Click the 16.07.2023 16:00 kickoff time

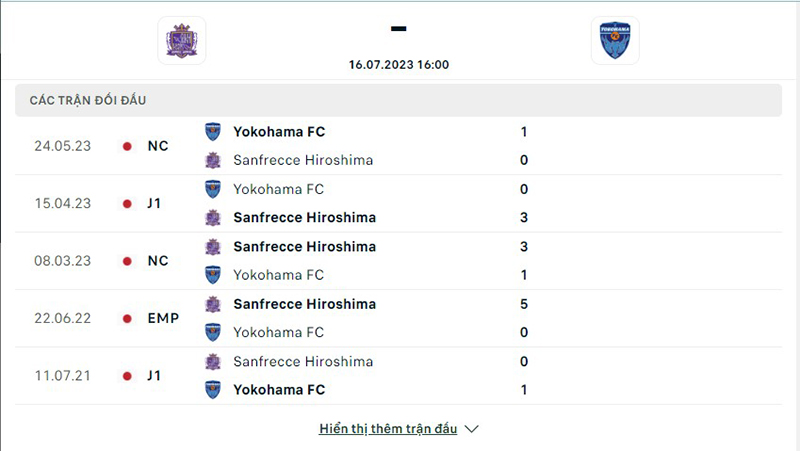[399, 65]
